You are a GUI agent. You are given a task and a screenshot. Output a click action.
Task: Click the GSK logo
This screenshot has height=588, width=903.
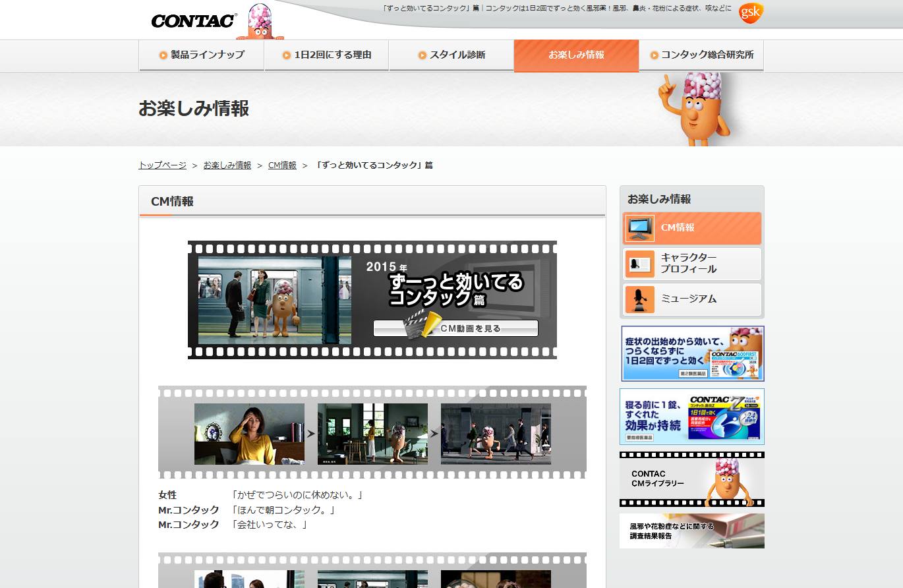pyautogui.click(x=751, y=13)
